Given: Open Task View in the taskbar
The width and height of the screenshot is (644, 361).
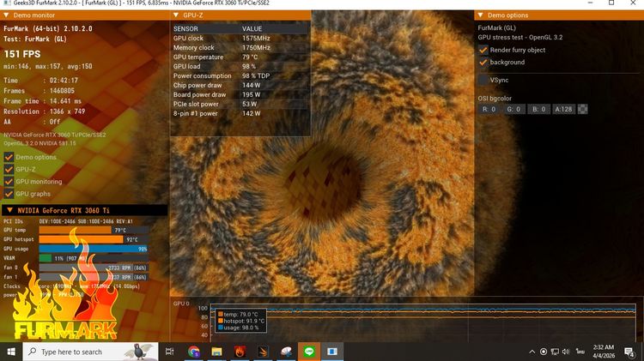Looking at the screenshot, I should (170, 352).
